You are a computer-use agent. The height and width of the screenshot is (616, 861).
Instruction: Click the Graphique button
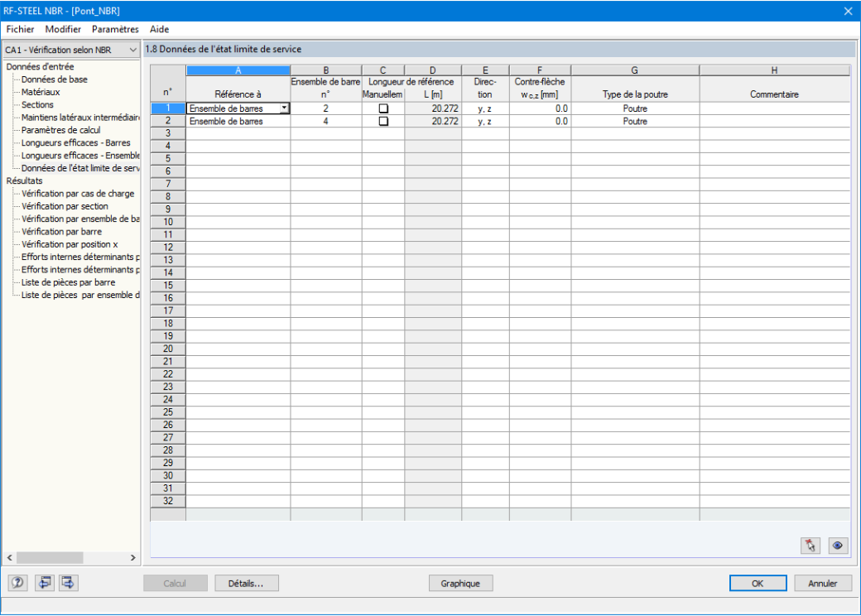pyautogui.click(x=460, y=583)
